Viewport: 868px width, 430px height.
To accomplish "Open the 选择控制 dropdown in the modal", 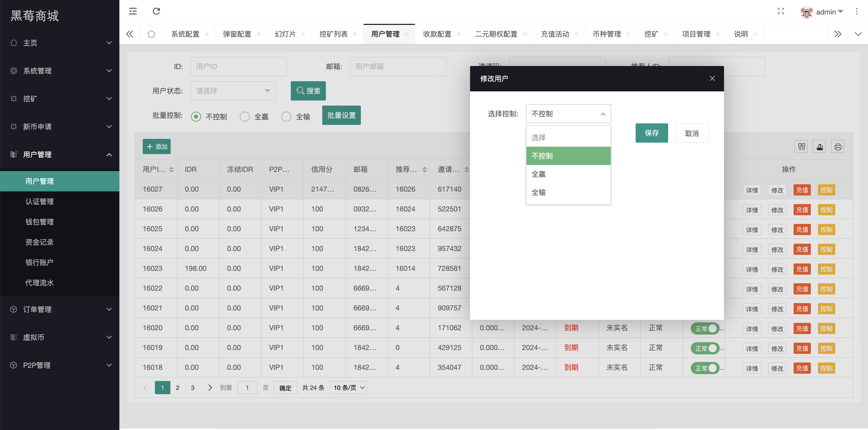I will tap(568, 113).
